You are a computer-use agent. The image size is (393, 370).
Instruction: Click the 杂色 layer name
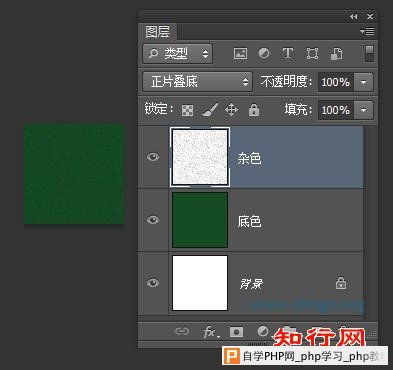(249, 158)
